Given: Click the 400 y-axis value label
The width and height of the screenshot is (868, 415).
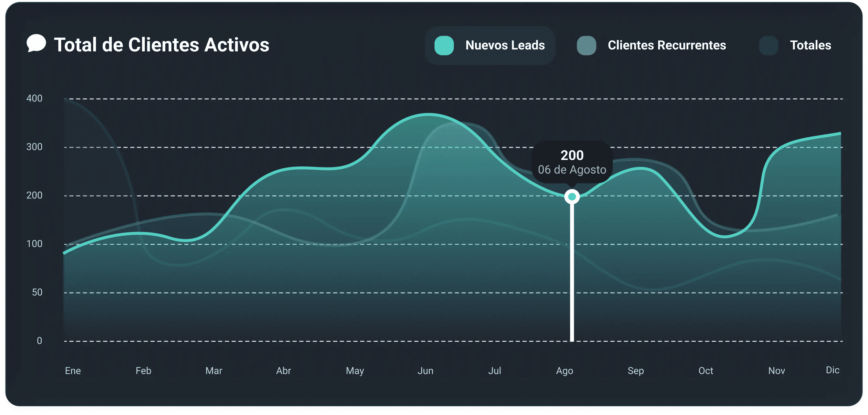Looking at the screenshot, I should tap(34, 99).
